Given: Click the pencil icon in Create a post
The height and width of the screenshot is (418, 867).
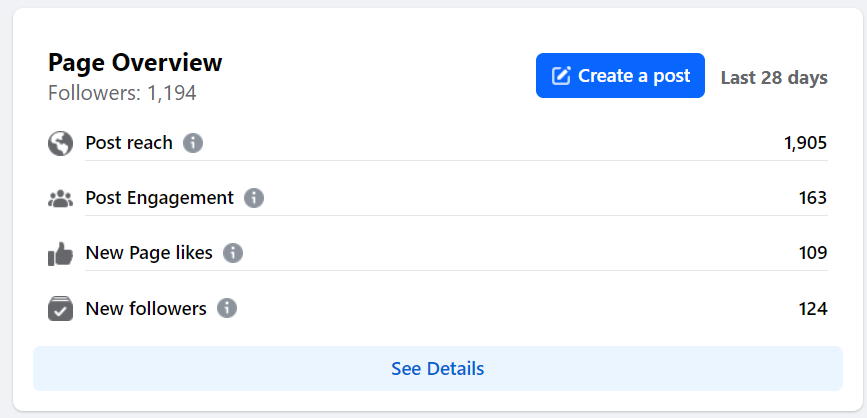Looking at the screenshot, I should tap(562, 76).
